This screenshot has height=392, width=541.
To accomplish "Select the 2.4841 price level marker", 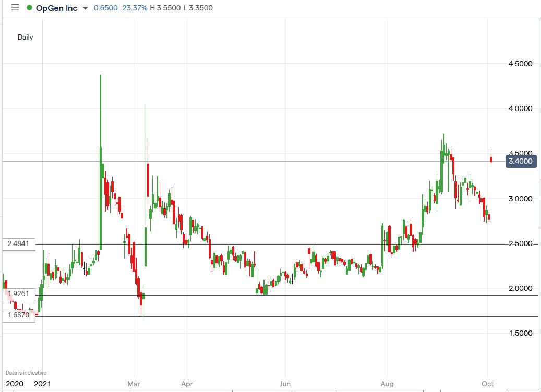I will point(18,243).
